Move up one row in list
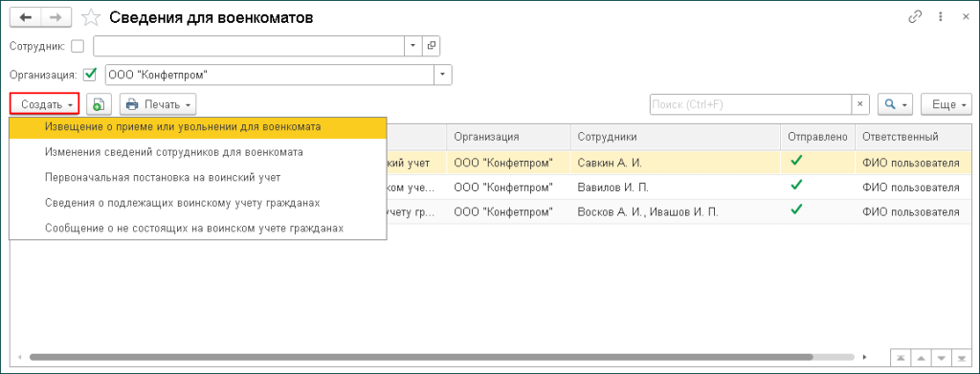980x374 pixels. point(921,359)
